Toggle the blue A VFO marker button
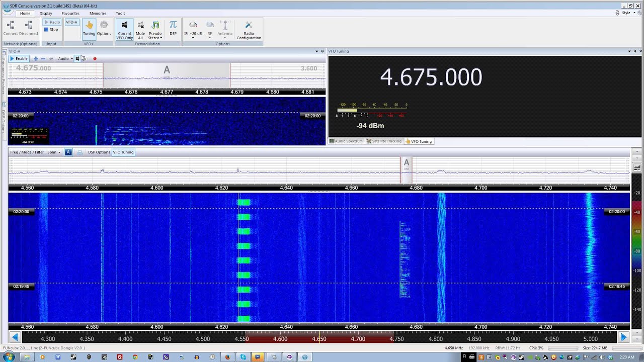Viewport: 644px width, 362px height. pyautogui.click(x=68, y=152)
